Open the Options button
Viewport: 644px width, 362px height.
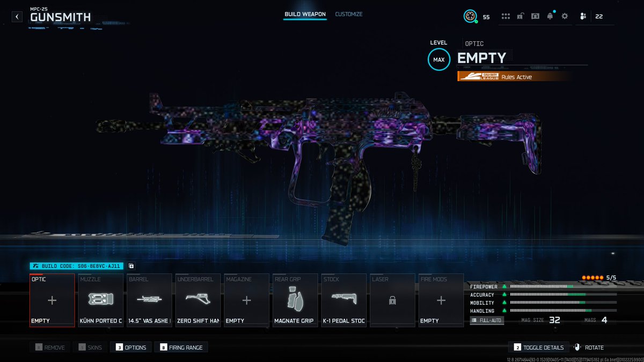(131, 348)
